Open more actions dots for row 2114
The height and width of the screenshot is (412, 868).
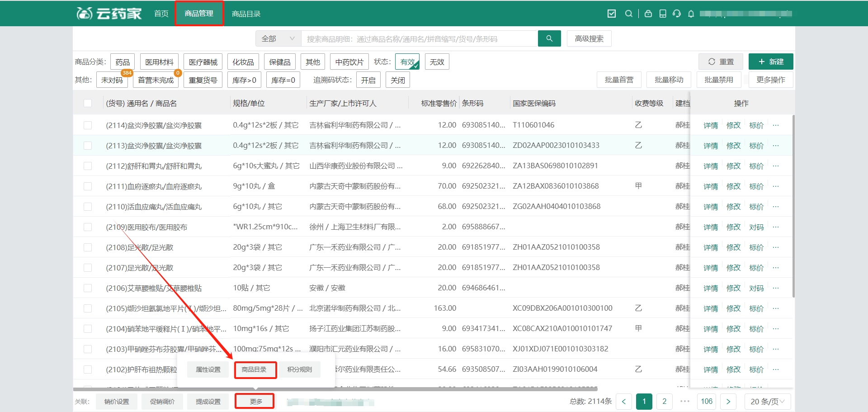(776, 125)
